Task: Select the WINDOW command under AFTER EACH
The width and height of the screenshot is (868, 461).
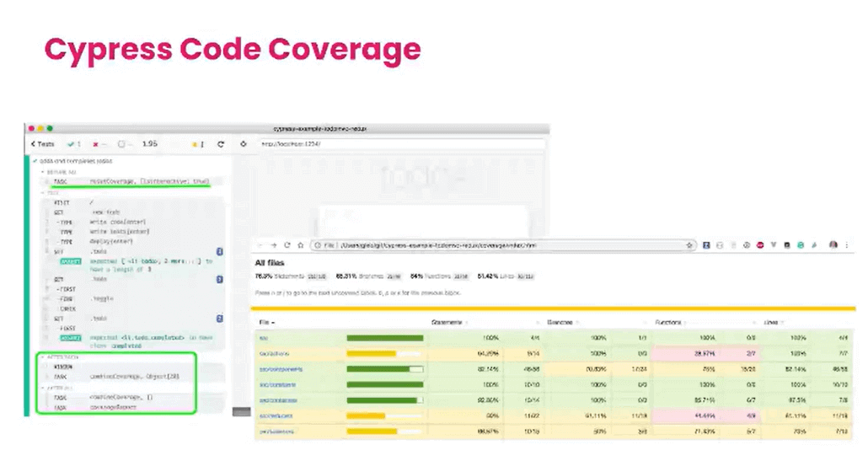Action: pos(133,367)
